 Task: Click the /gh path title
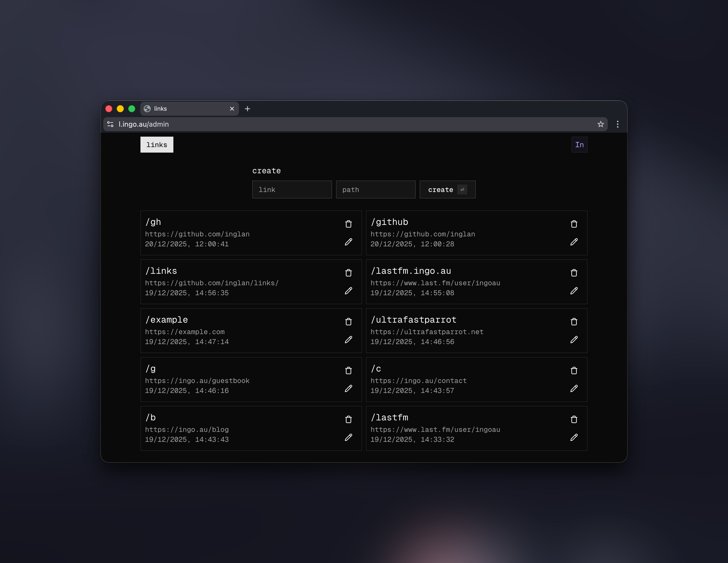pyautogui.click(x=153, y=222)
